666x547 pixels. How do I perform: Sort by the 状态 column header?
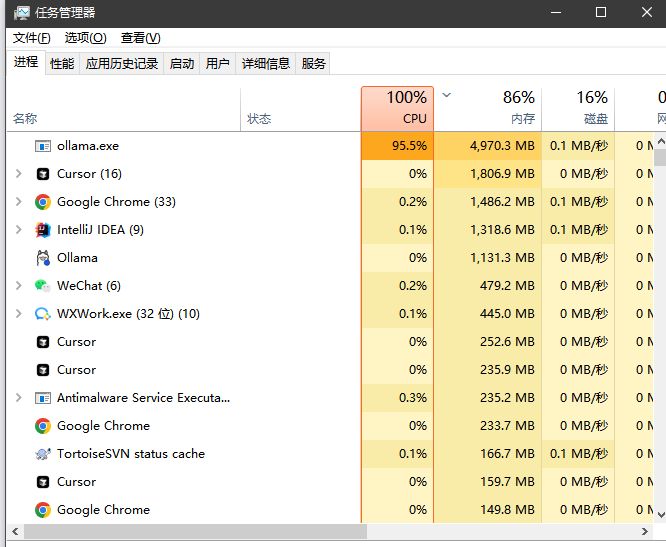tap(301, 110)
